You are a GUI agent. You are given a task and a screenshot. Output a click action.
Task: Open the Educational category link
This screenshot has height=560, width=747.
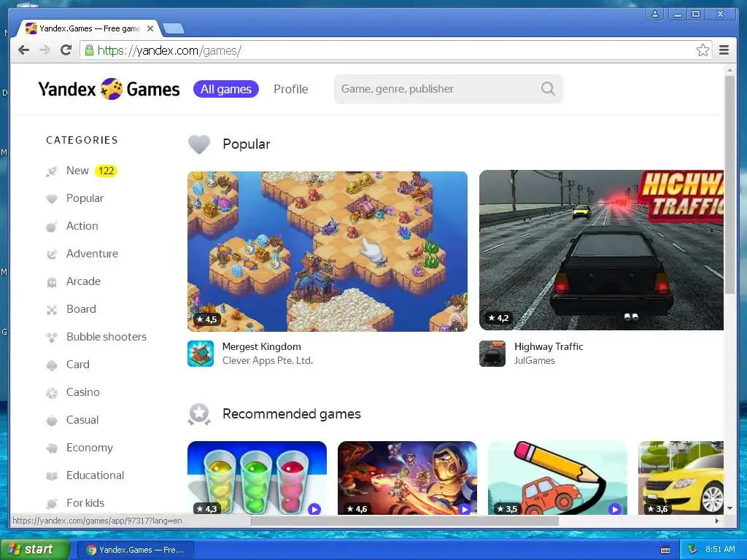click(x=96, y=475)
